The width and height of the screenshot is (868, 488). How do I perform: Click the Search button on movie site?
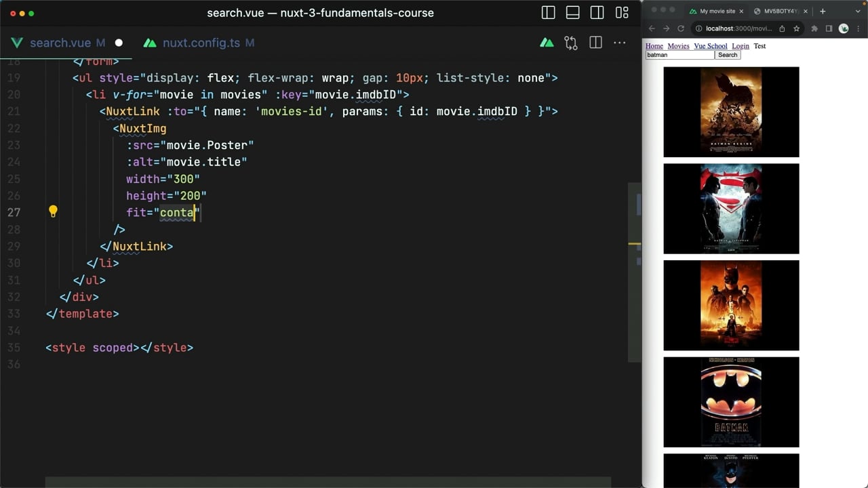click(x=728, y=55)
